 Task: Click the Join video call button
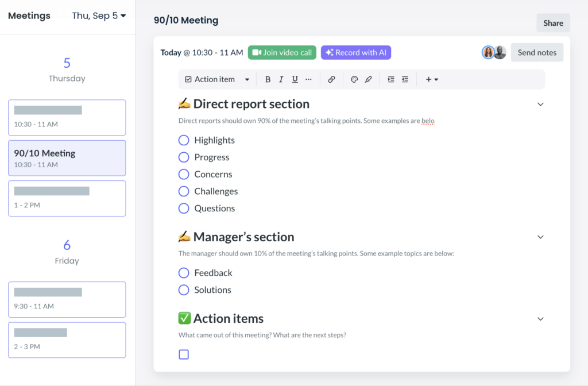282,52
